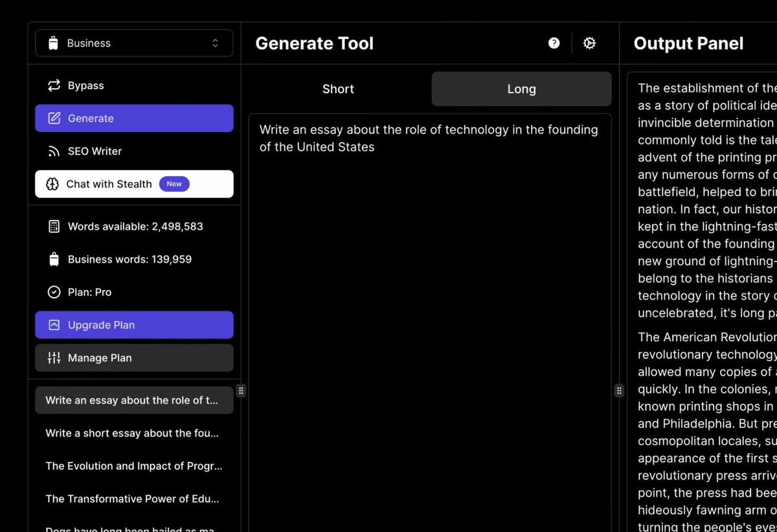Screen dimensions: 777x532
Task: Open the Generate tool via its pencil icon
Action: pos(54,118)
